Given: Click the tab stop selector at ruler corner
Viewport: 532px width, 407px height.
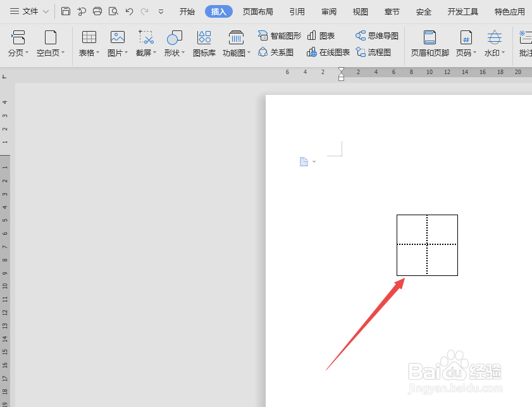Looking at the screenshot, I should point(4,77).
